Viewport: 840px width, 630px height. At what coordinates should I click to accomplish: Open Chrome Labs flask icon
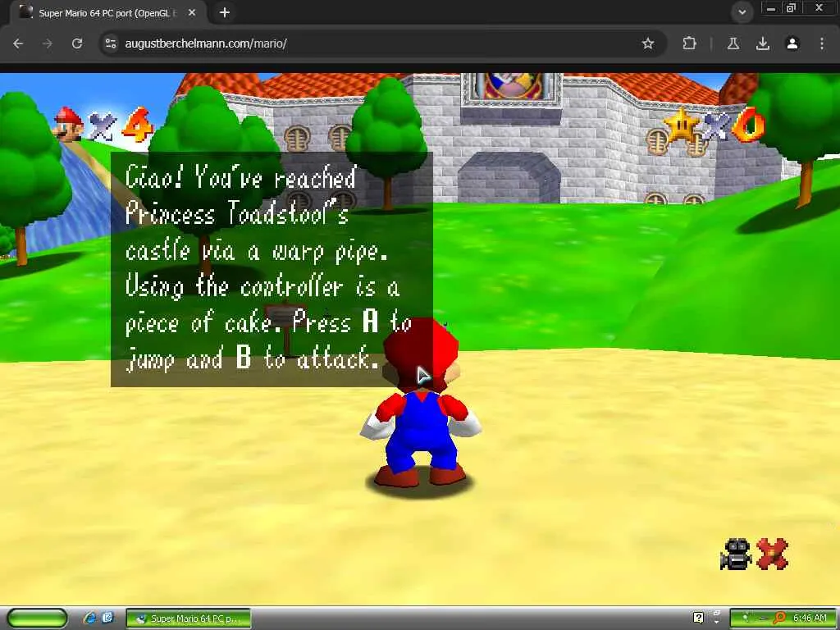(733, 43)
